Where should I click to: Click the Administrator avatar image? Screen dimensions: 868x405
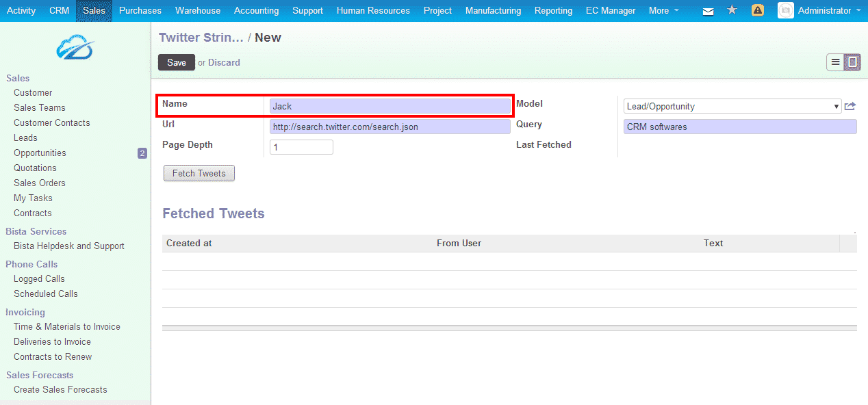click(785, 10)
